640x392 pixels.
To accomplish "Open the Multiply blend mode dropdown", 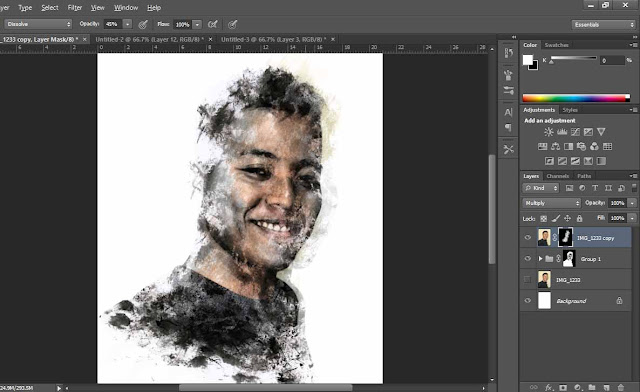I will click(x=551, y=203).
